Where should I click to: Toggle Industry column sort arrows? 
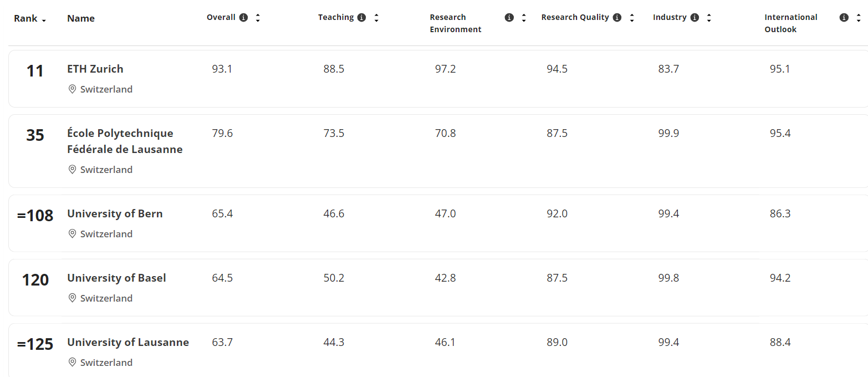(x=709, y=18)
